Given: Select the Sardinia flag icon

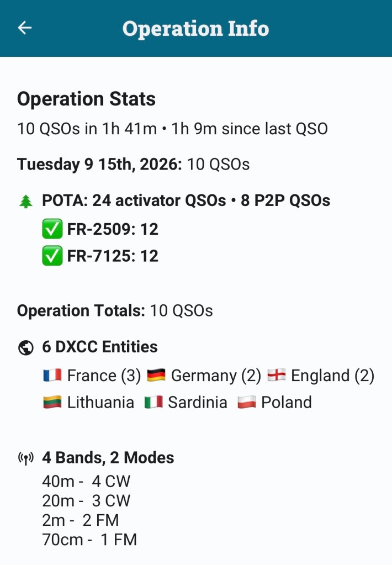Looking at the screenshot, I should tap(153, 403).
